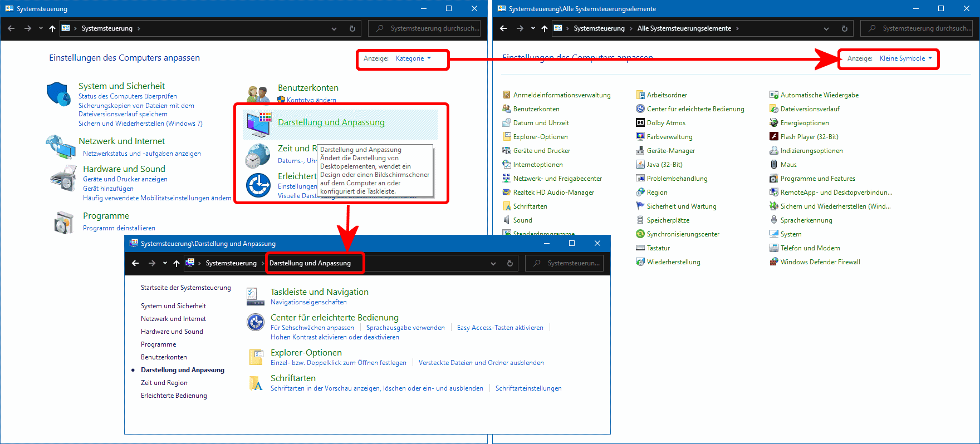This screenshot has height=444, width=980.
Task: Click the Darstellung und Anpassung monitor icon
Action: [258, 124]
